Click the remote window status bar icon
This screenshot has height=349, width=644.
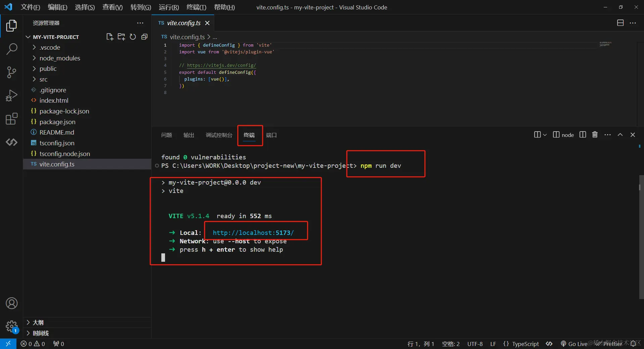(x=8, y=344)
